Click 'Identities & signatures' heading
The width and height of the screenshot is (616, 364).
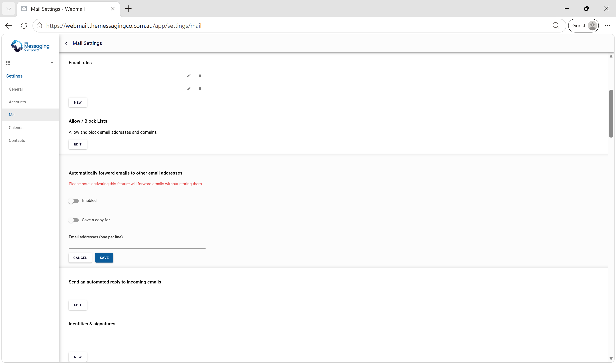point(92,324)
